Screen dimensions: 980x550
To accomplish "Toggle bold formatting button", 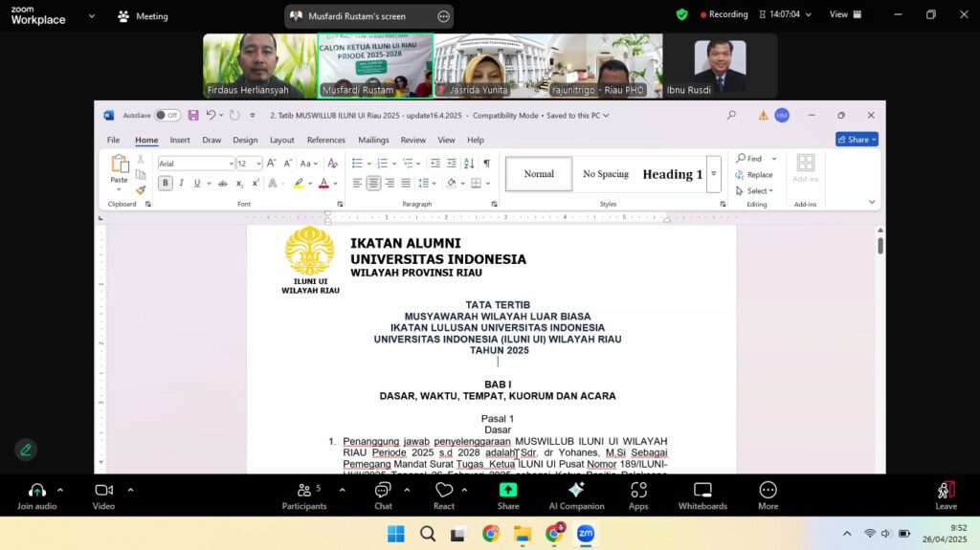I will [x=165, y=183].
